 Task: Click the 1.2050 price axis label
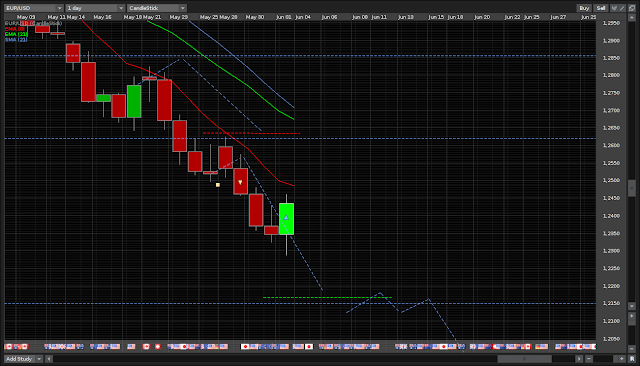tap(611, 339)
